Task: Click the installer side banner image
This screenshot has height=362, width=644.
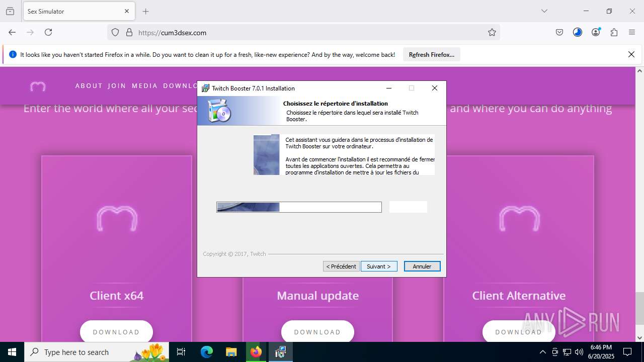Action: 266,154
